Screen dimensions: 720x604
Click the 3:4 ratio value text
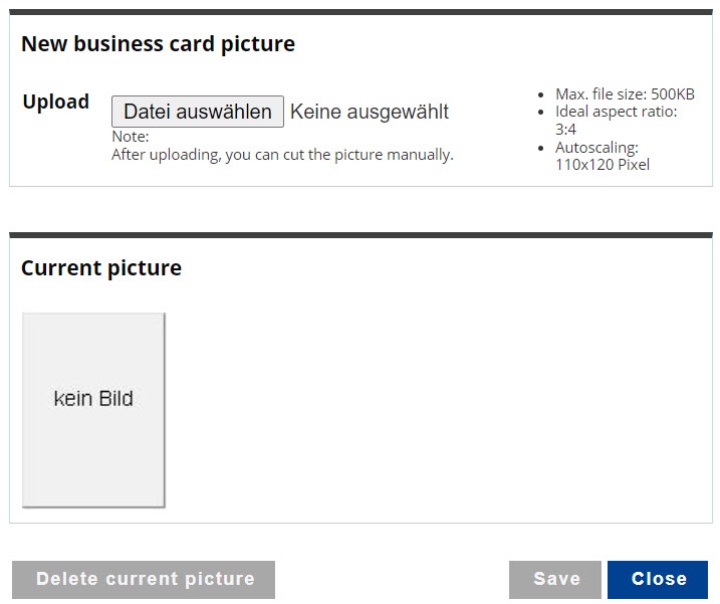[x=565, y=130]
